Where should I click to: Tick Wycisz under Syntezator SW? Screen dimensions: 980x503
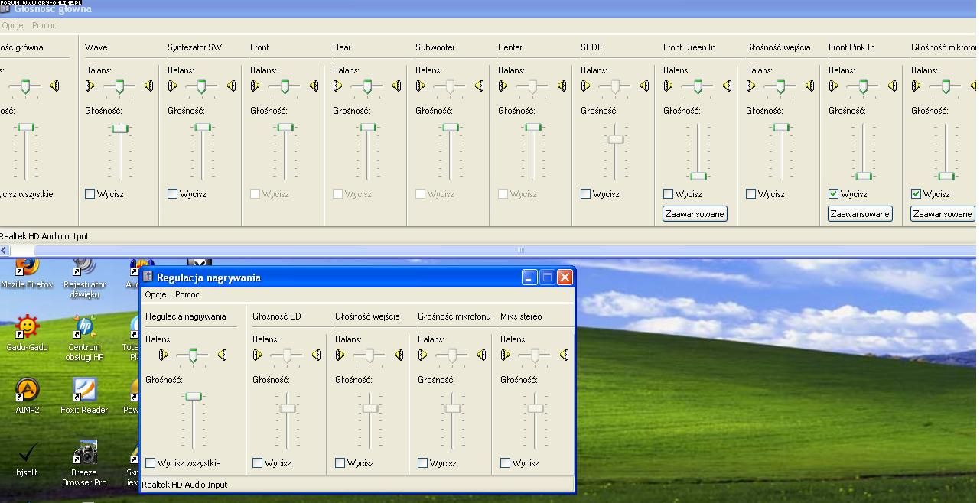(x=172, y=194)
